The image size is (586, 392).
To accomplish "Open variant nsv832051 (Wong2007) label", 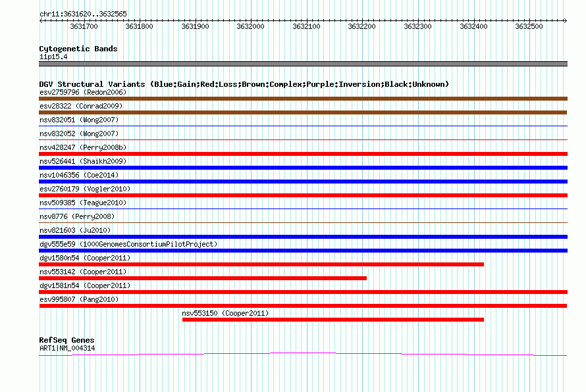I will point(79,120).
